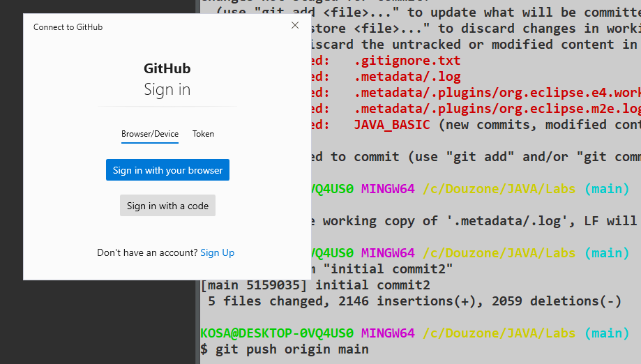Viewport: 641px width, 364px height.
Task: Click the 'git push origin main' command line
Action: (285, 349)
